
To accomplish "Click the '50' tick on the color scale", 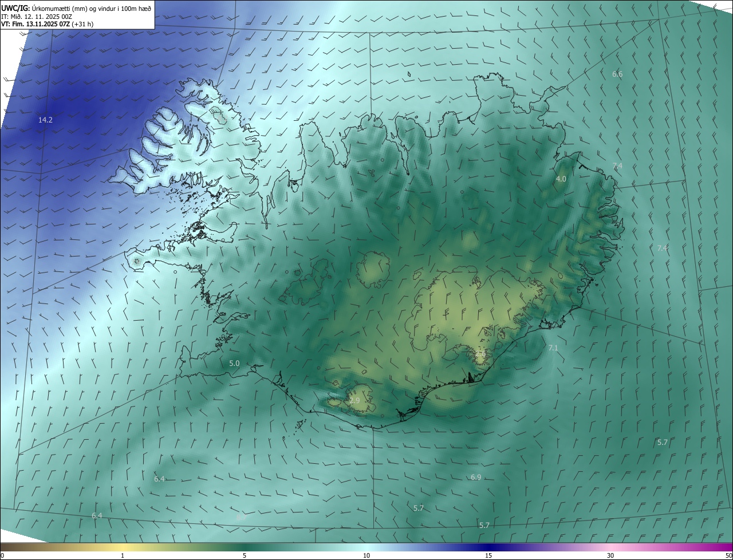I will pyautogui.click(x=728, y=555).
